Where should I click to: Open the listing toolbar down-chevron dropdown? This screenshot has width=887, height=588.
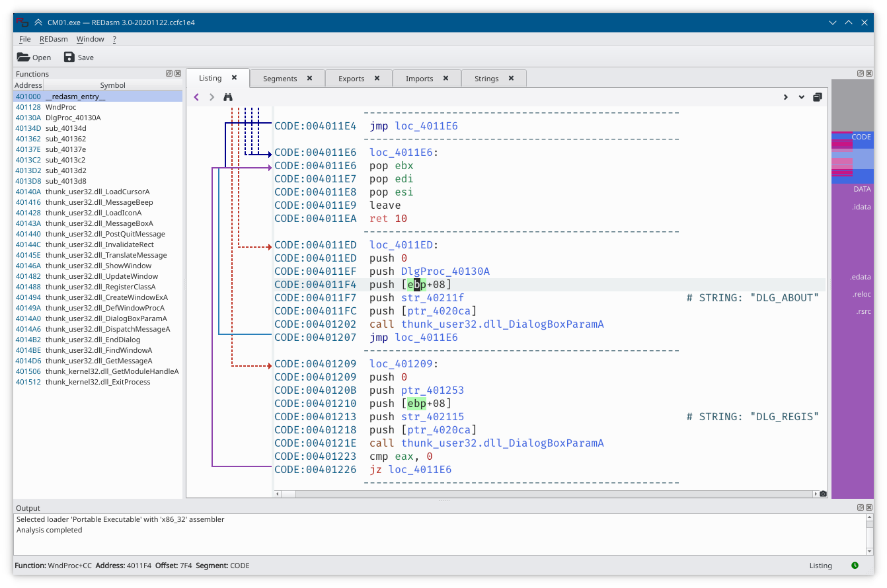[x=802, y=97]
